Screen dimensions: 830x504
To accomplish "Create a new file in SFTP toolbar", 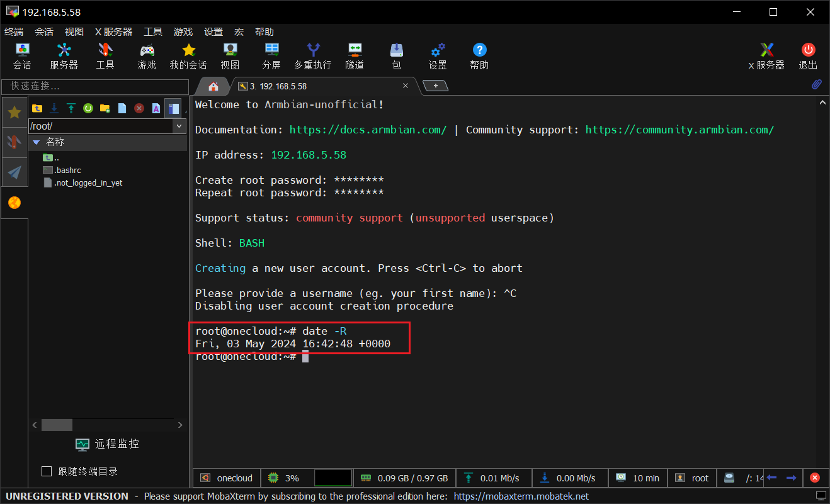I will point(122,108).
